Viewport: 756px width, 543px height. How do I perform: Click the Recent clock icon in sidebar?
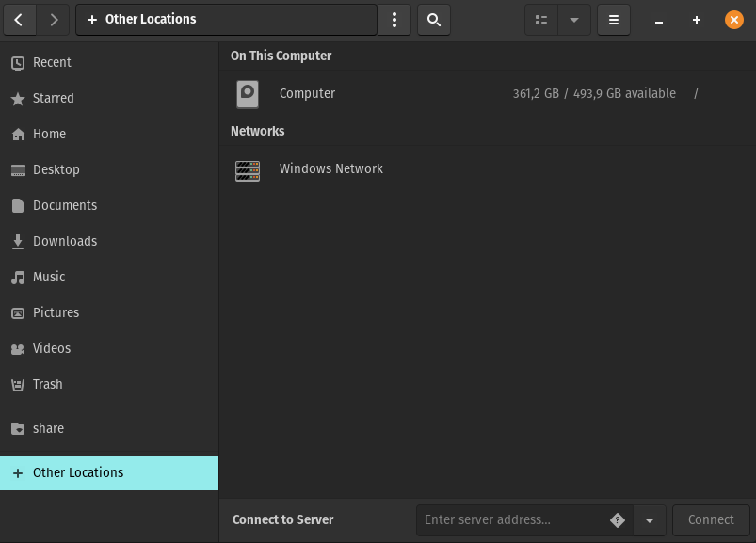[x=18, y=63]
